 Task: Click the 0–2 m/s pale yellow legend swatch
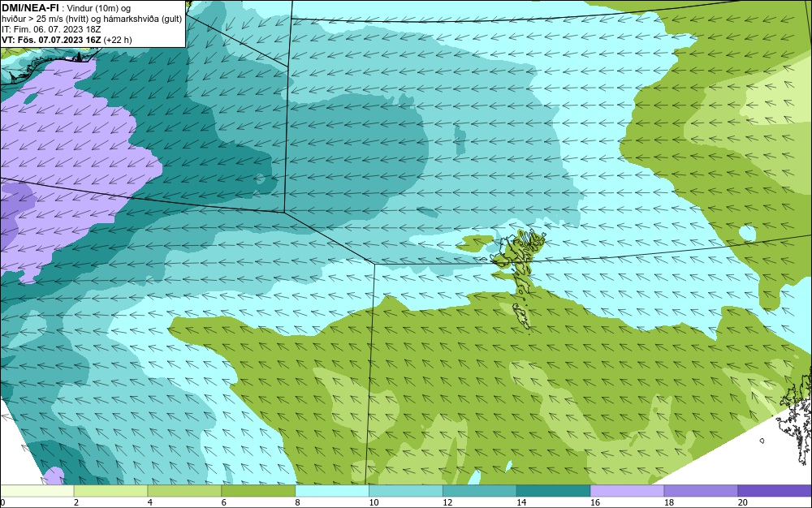point(37,491)
